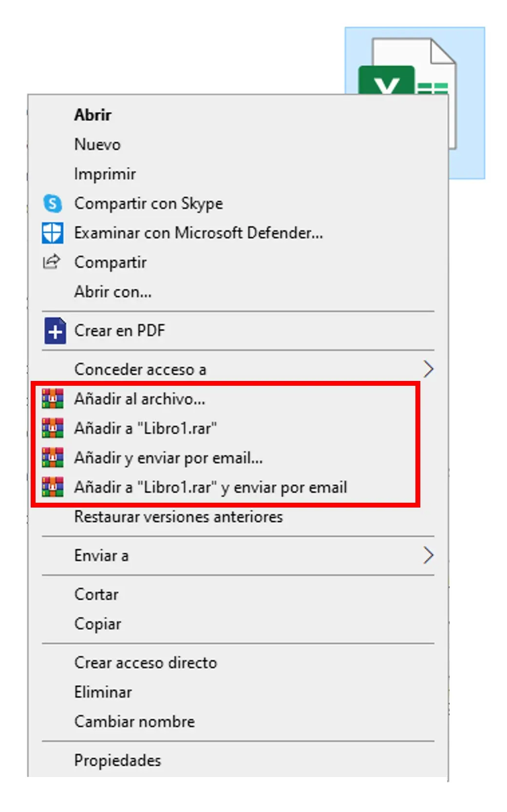Screen dimensions: 507x812
Task: Click Copiar in the context menu
Action: (x=97, y=624)
